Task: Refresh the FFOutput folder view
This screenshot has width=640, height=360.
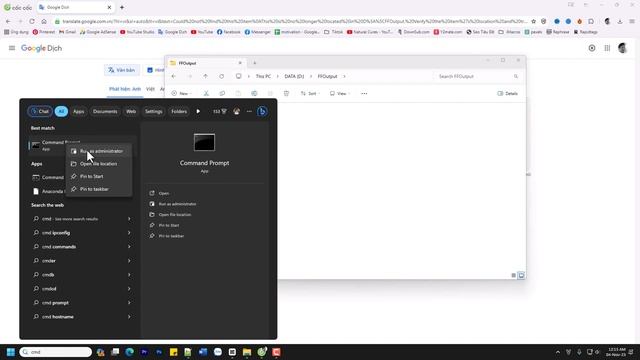Action: pyautogui.click(x=221, y=76)
